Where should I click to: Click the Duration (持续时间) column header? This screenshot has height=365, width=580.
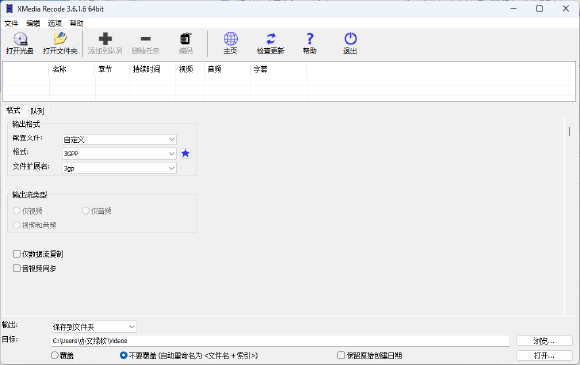[153, 69]
